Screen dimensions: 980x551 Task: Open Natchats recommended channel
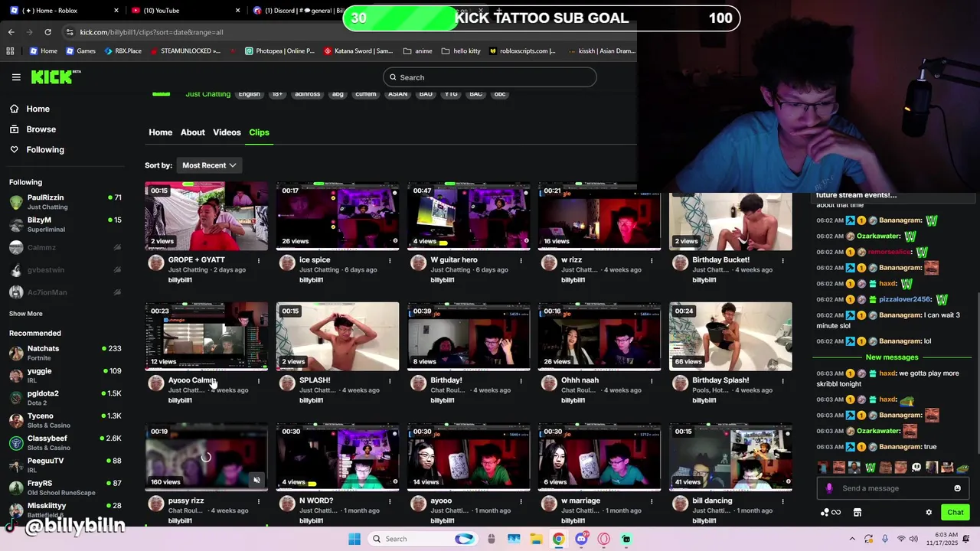65,353
